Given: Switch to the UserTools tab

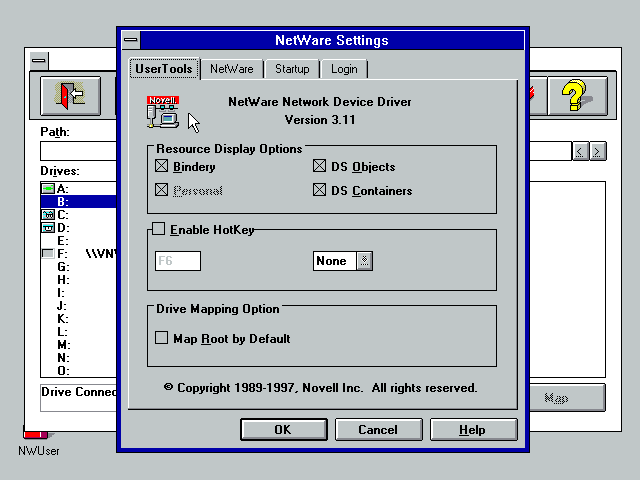Looking at the screenshot, I should 164,69.
